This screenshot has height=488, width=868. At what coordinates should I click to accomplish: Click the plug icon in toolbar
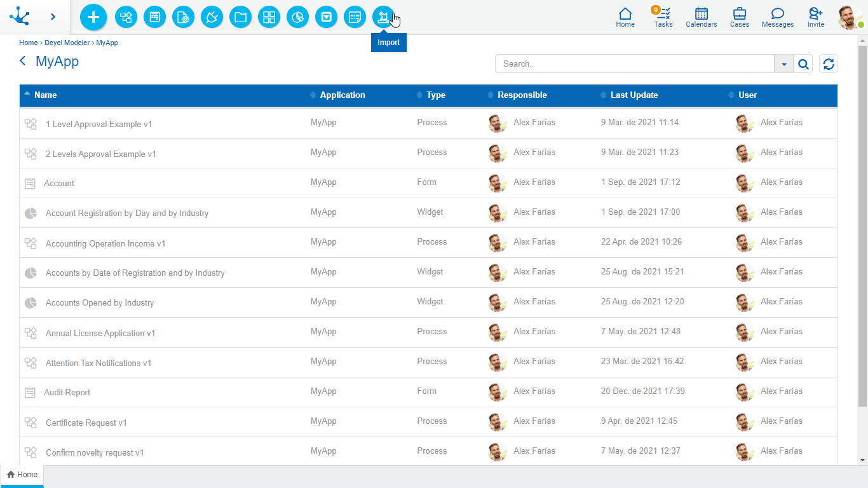pyautogui.click(x=212, y=17)
